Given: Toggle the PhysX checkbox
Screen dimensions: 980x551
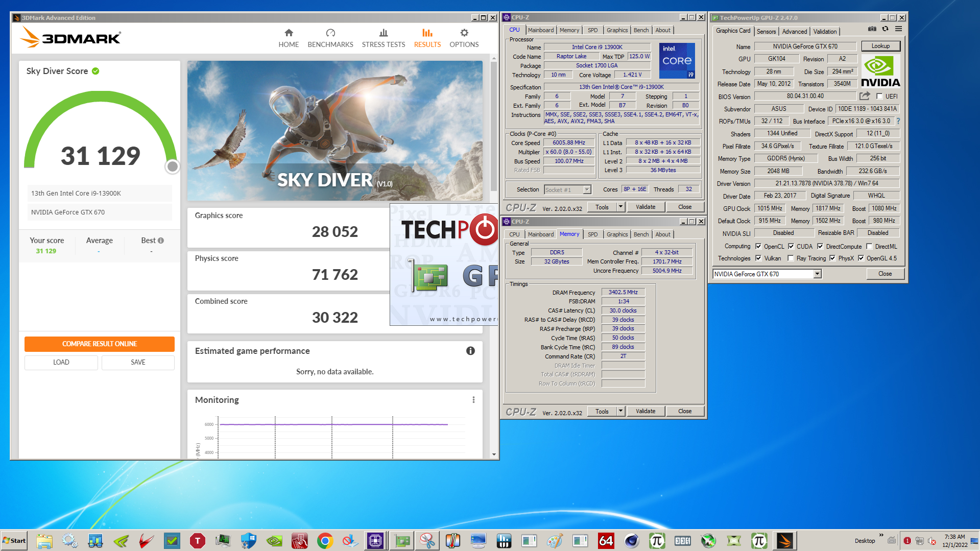Looking at the screenshot, I should tap(832, 258).
